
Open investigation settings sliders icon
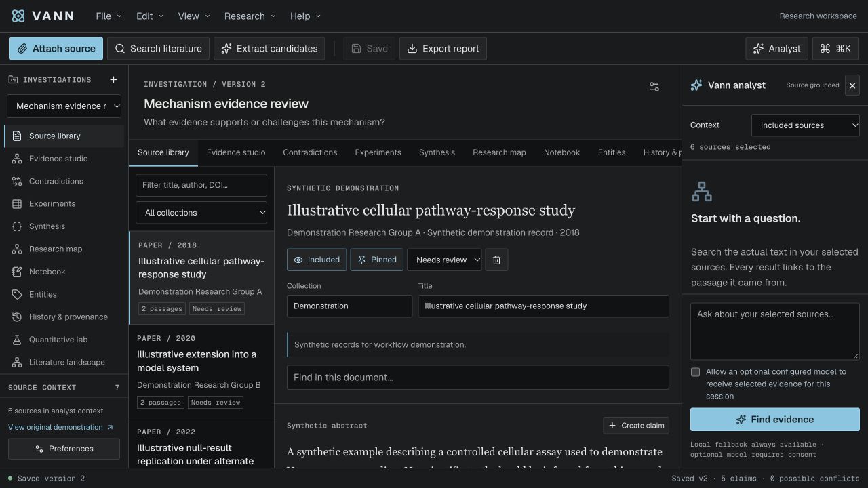pos(654,87)
